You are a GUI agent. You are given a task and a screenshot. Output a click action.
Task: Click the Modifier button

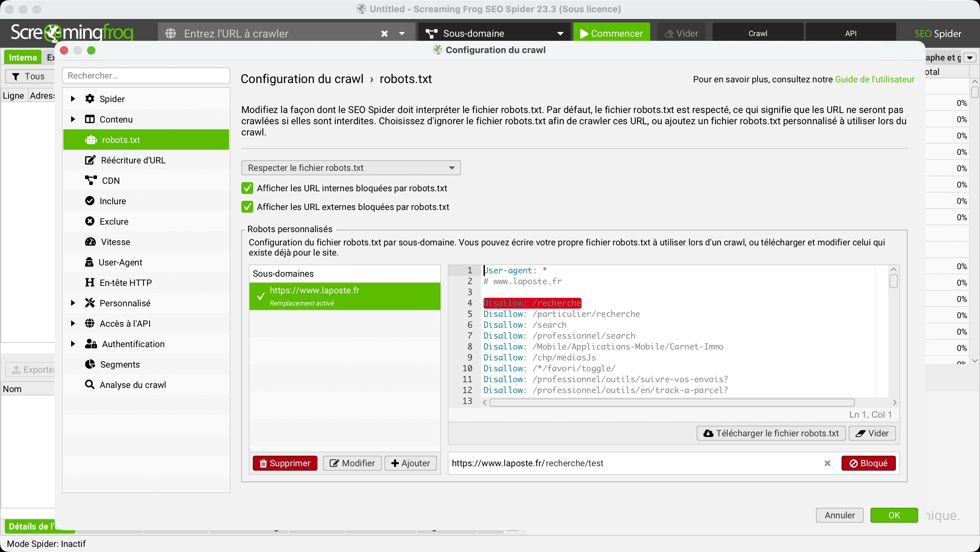[x=352, y=464]
